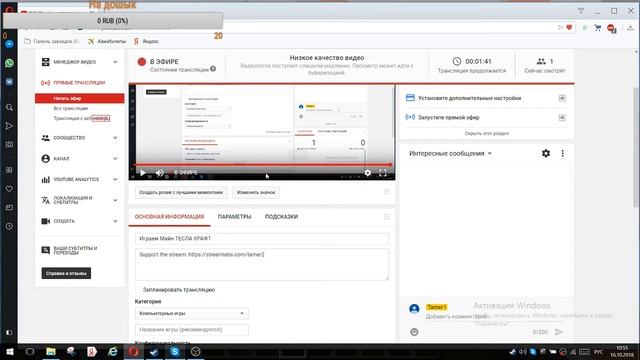Open Skype from taskbar
Screen dimensions: 640x360
[x=175, y=351]
